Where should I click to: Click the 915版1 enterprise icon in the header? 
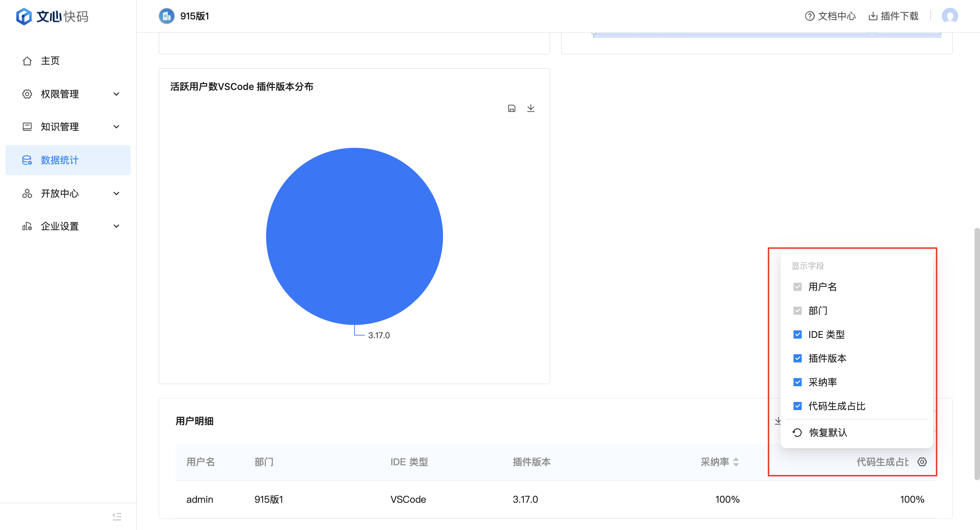(x=167, y=16)
